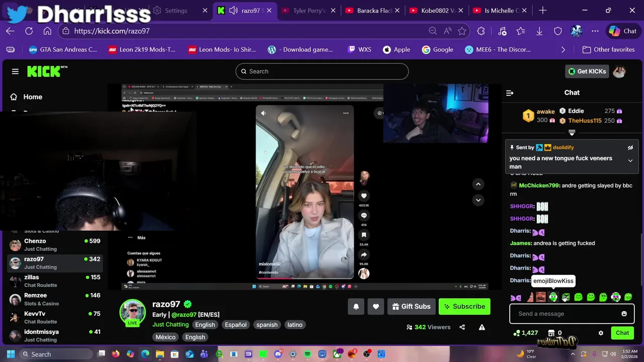Screen dimensions: 644x362
Task: Click the México tag
Action: [x=166, y=337]
